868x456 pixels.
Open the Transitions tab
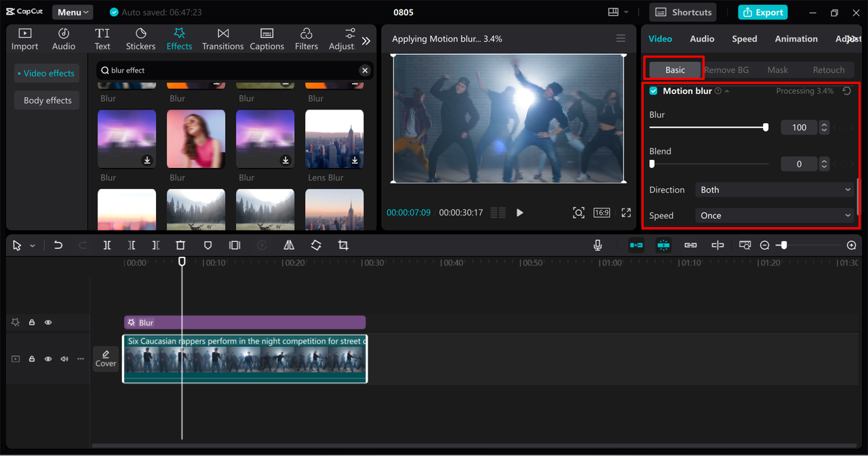click(222, 39)
